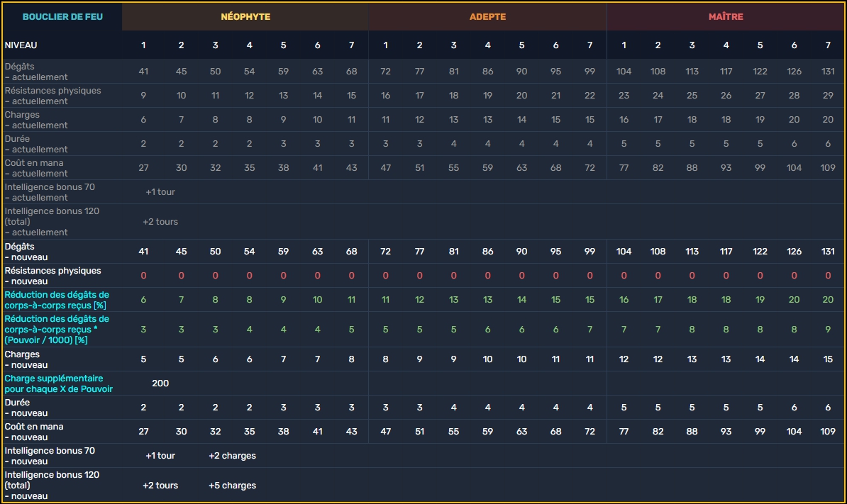Image resolution: width=847 pixels, height=504 pixels.
Task: Click '+1 tour' in Intelligence 70 actuellement row
Action: (160, 191)
